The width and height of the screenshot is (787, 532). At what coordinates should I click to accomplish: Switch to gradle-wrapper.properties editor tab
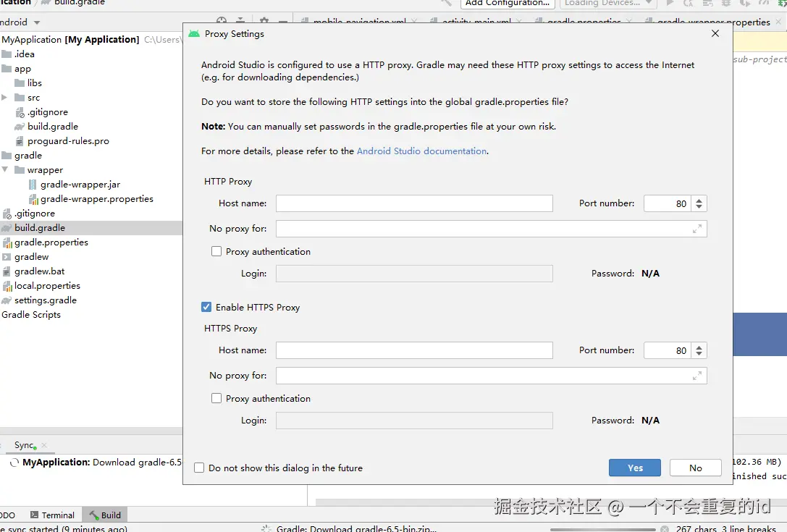click(713, 22)
